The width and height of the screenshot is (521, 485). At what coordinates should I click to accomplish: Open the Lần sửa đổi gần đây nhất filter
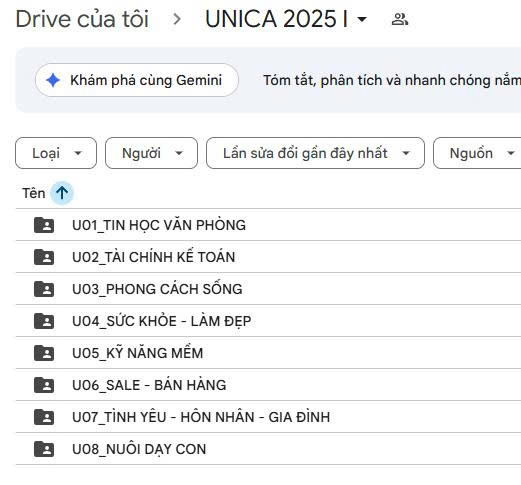[x=315, y=153]
